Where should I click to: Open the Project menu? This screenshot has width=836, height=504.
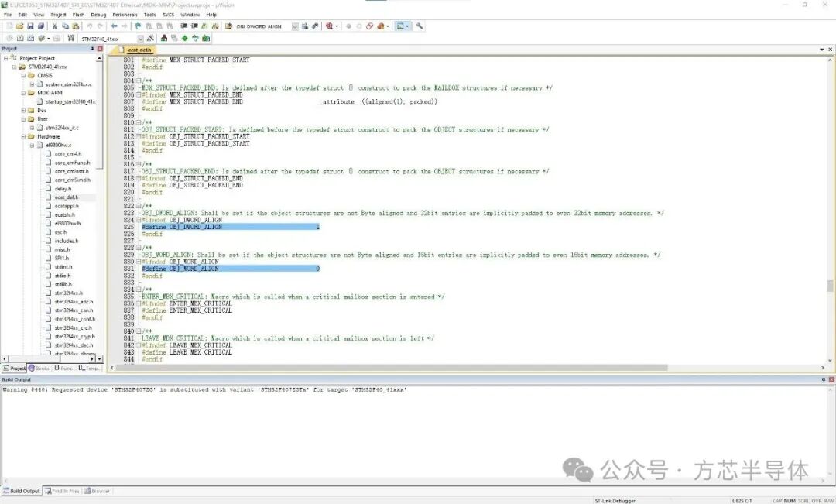pos(58,15)
